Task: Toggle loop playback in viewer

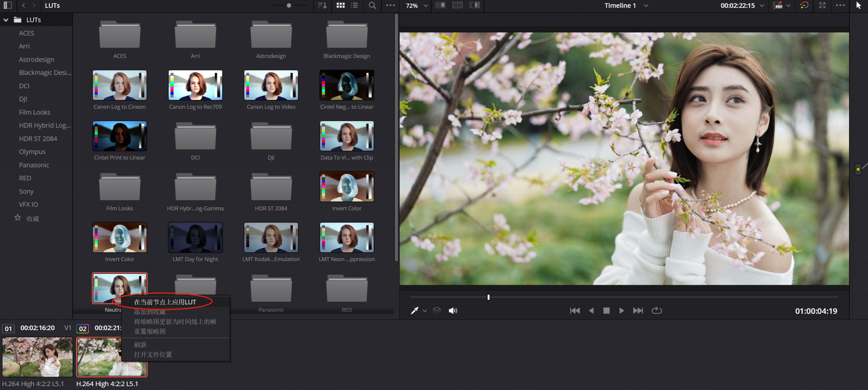Action: click(x=656, y=310)
